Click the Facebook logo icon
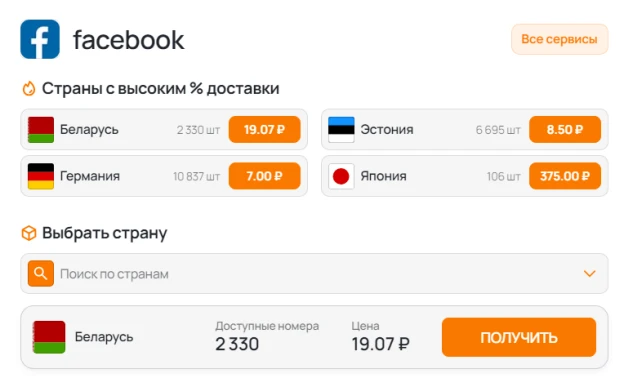This screenshot has width=624, height=387. 40,39
